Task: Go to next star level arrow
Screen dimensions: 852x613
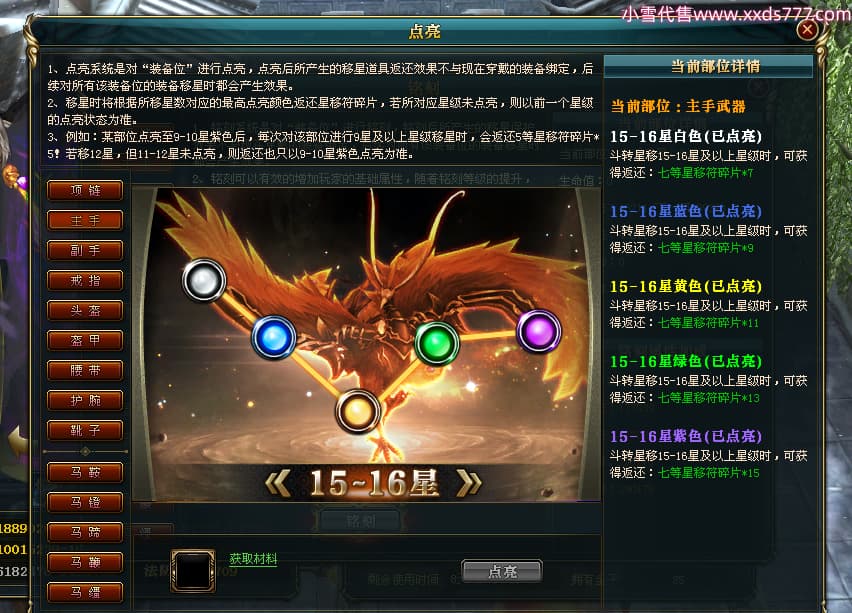Action: click(x=468, y=483)
